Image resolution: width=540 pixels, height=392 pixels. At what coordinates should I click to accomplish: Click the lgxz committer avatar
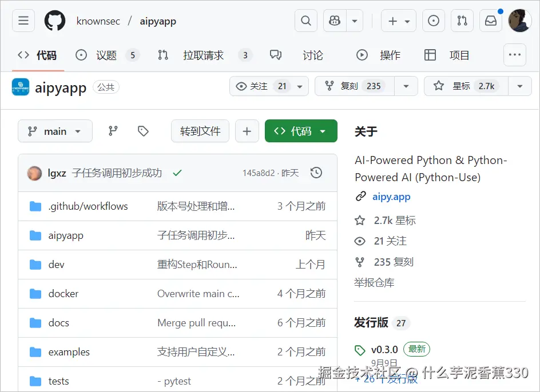34,173
